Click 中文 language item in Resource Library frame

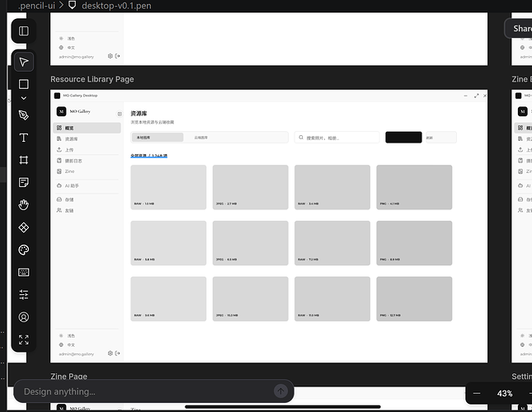pyautogui.click(x=67, y=345)
